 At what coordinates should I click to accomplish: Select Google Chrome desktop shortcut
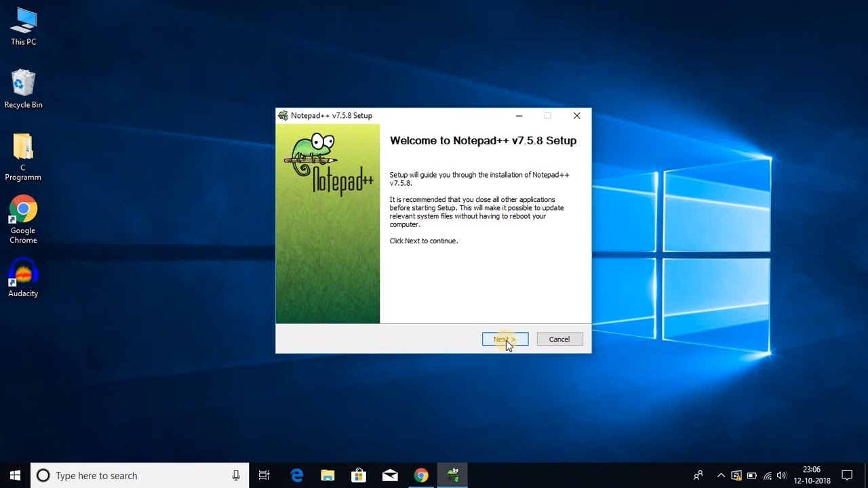tap(23, 220)
